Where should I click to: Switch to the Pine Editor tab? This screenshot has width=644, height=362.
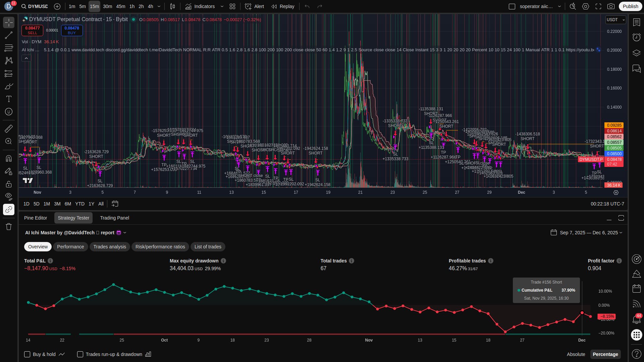coord(36,218)
